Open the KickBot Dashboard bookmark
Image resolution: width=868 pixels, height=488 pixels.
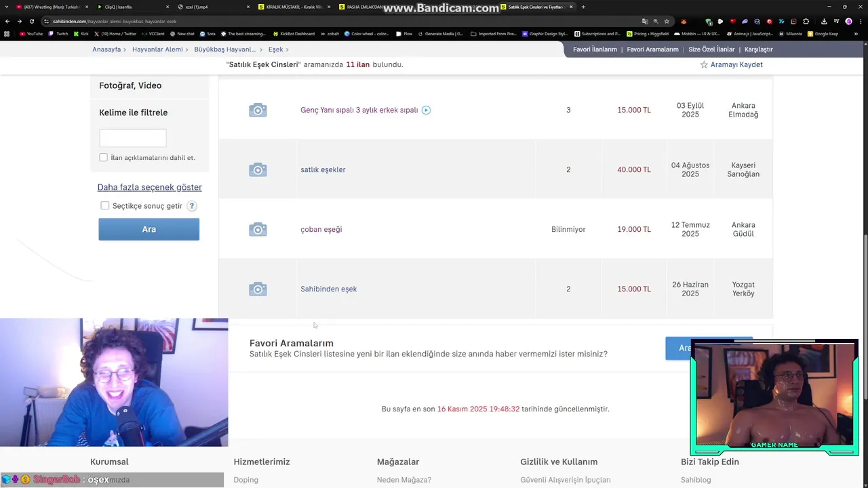(294, 34)
